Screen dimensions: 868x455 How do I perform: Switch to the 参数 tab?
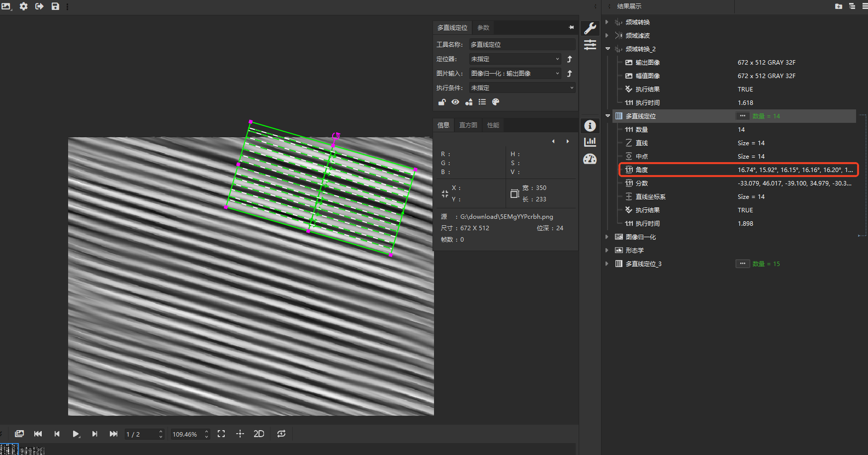483,28
